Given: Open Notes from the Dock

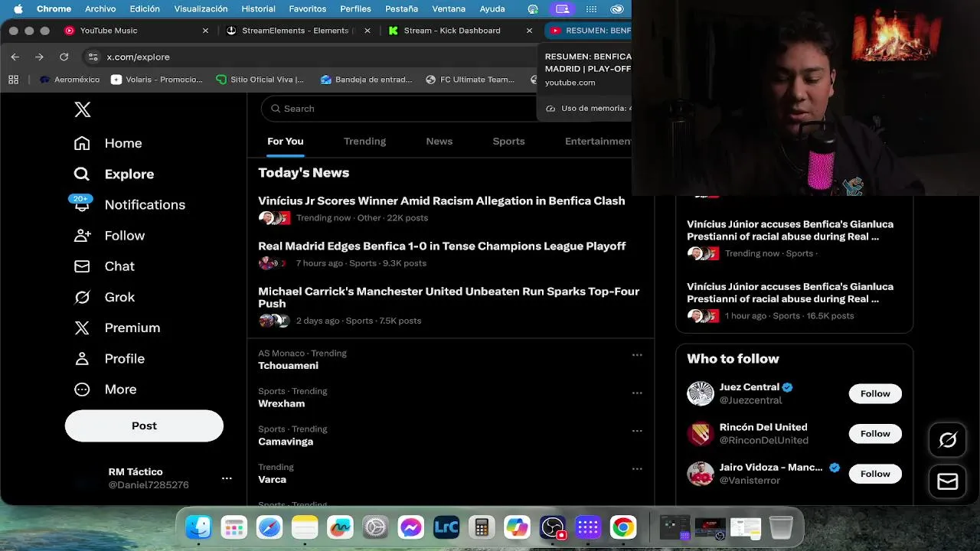Looking at the screenshot, I should [x=305, y=527].
